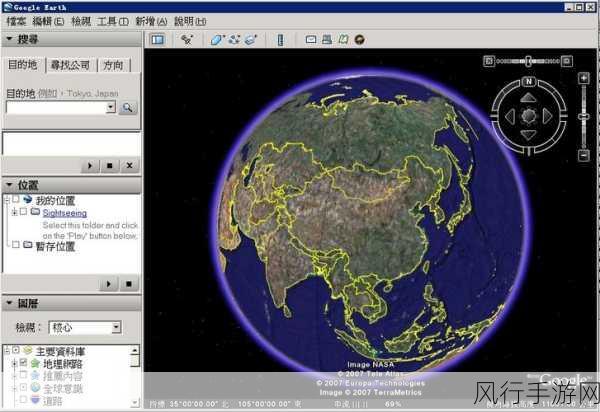Toggle the Sightseeing checkbox

23,212
